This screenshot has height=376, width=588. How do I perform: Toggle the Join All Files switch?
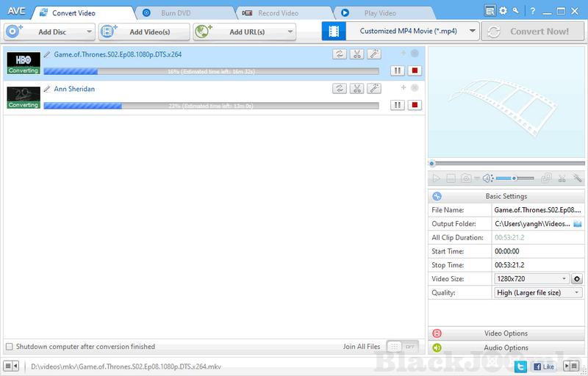coord(402,347)
